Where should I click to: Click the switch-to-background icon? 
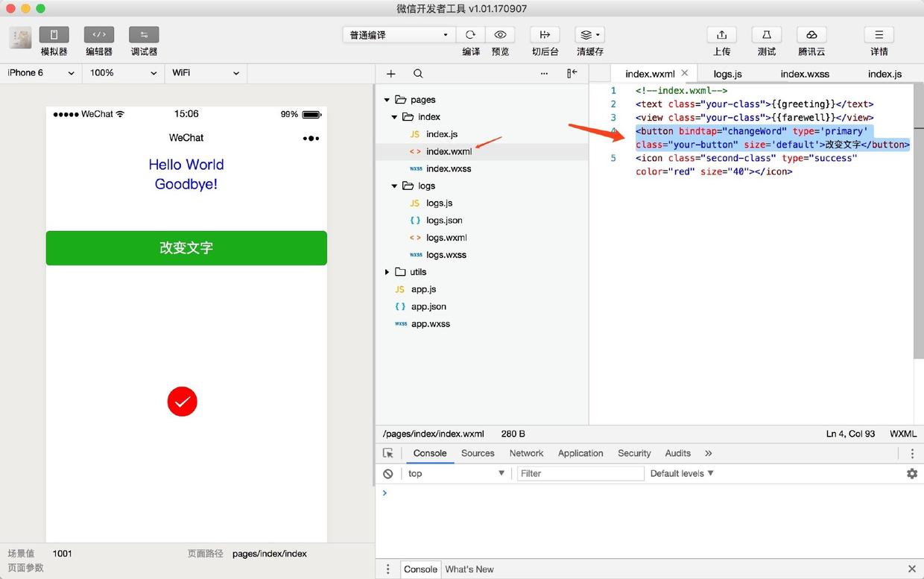[545, 35]
